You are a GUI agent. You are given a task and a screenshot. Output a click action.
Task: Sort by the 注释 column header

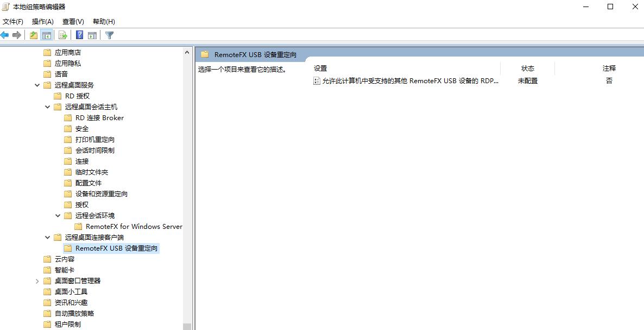609,68
